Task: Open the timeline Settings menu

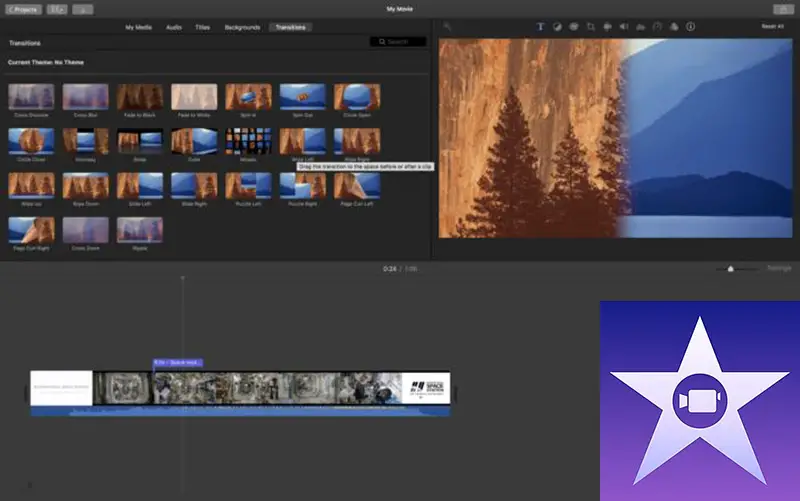Action: coord(778,269)
